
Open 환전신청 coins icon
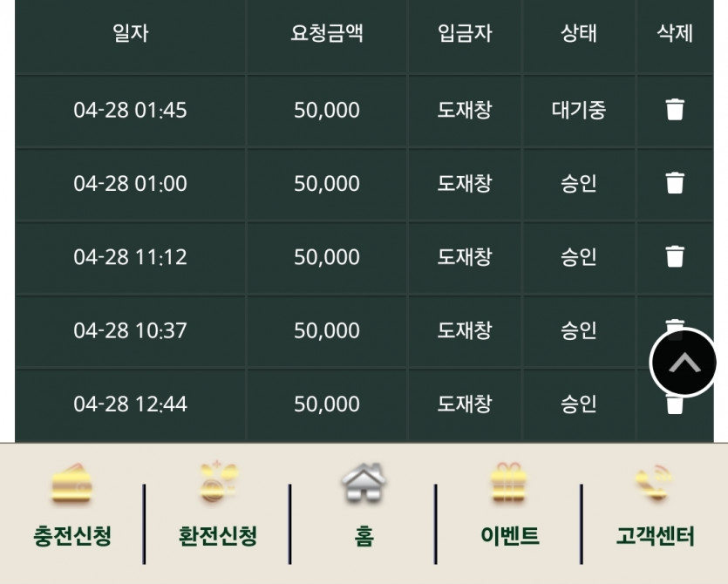coord(218,482)
